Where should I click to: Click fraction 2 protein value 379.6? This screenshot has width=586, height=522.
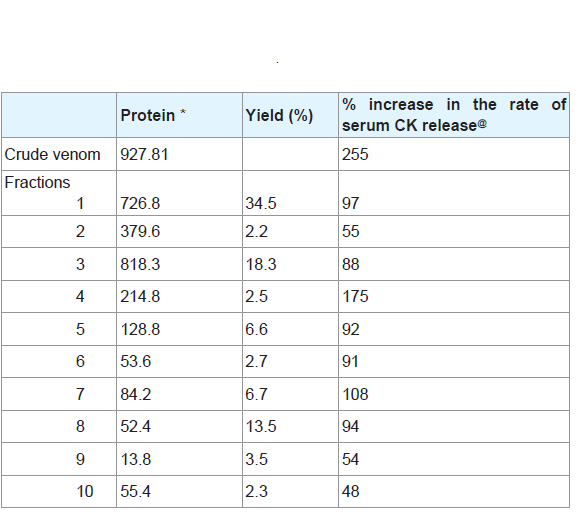click(140, 231)
